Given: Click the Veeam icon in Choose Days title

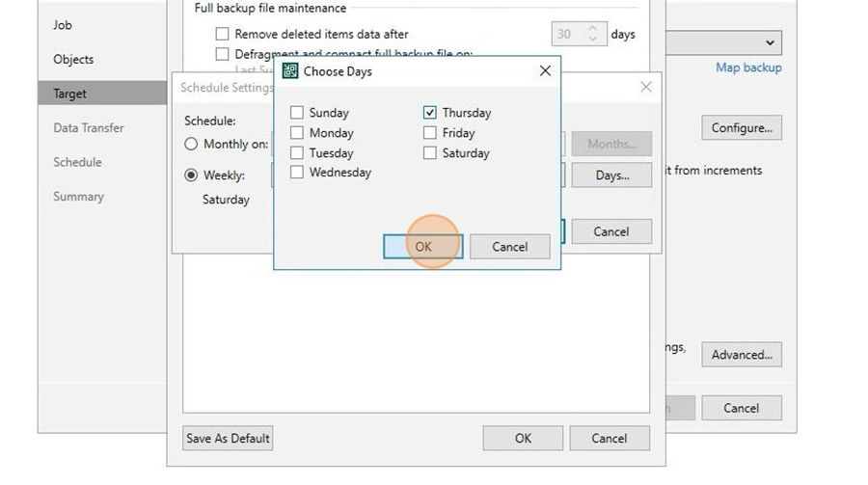Looking at the screenshot, I should pos(290,70).
